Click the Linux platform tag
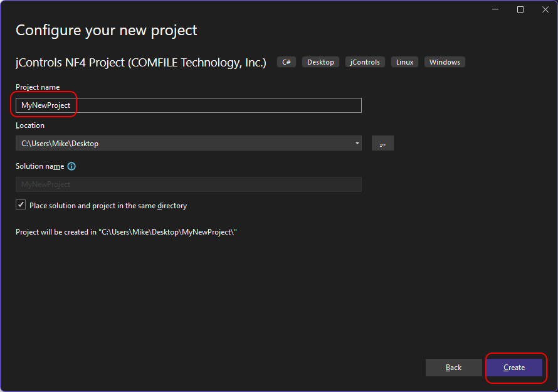This screenshot has width=558, height=392. [x=404, y=62]
